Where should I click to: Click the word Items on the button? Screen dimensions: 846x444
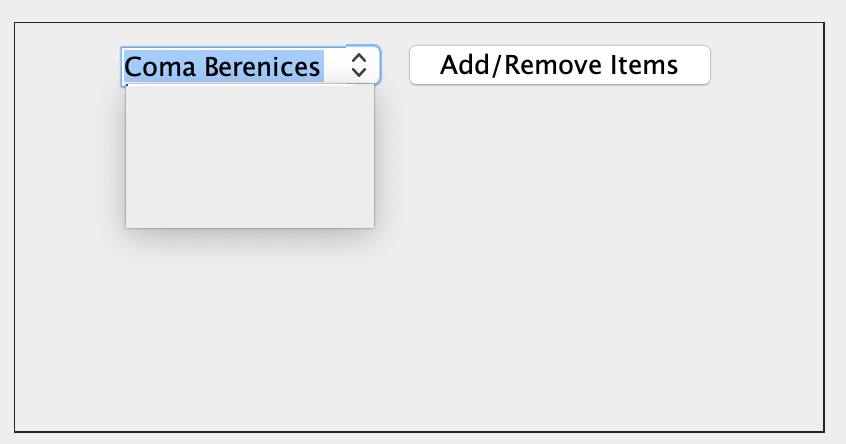[644, 65]
